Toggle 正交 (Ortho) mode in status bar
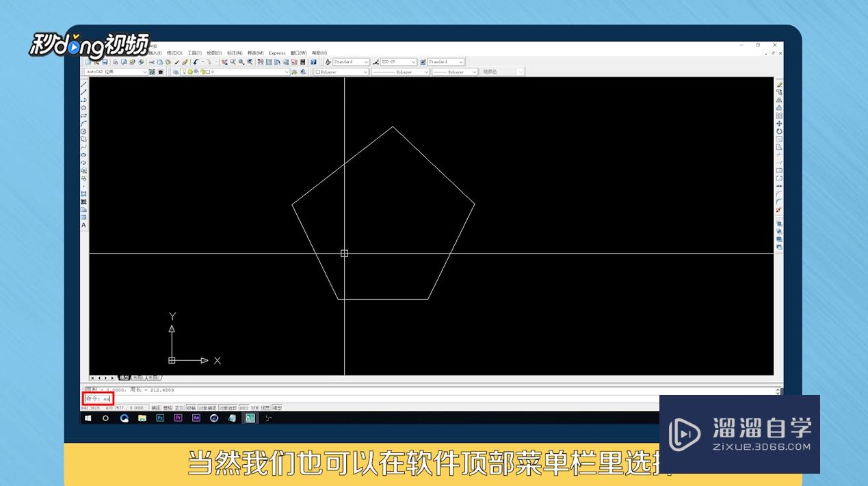868x486 pixels. point(180,408)
